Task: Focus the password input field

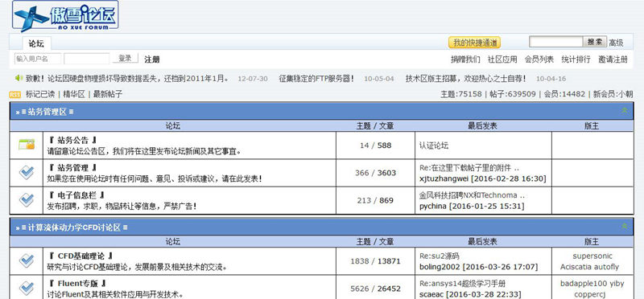Action: coord(87,59)
